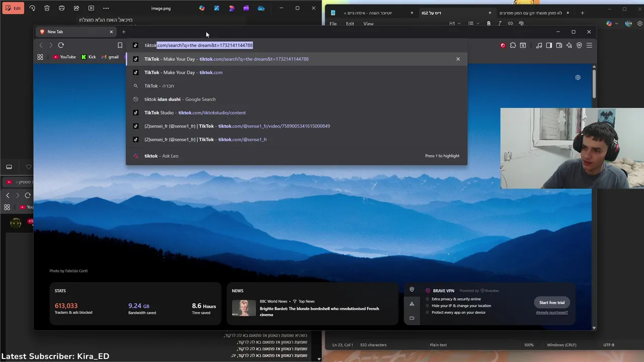Remove the highlighted suggestion with X
This screenshot has width=644, height=362.
click(458, 59)
